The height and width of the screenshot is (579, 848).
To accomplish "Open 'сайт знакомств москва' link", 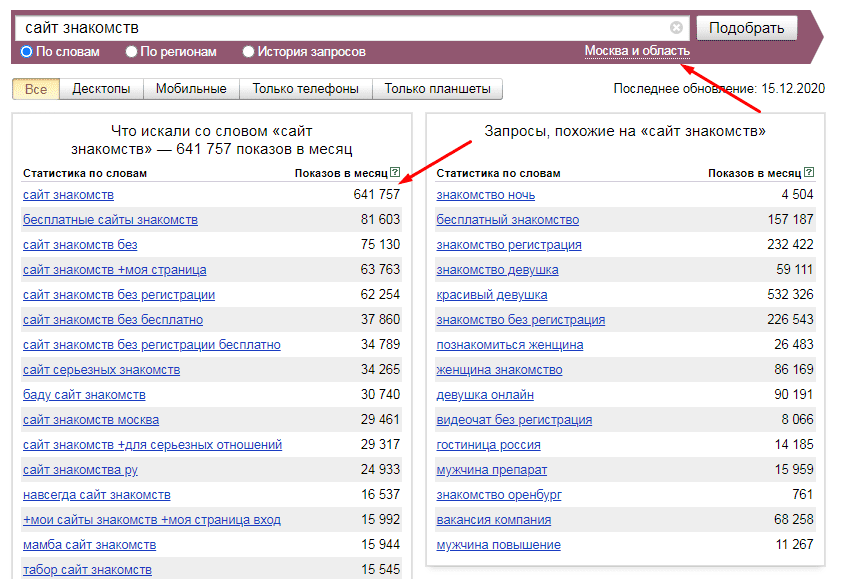I will [91, 420].
